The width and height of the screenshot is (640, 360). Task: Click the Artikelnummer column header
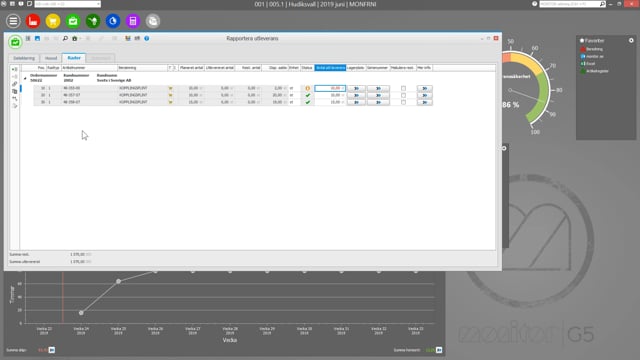(89, 68)
